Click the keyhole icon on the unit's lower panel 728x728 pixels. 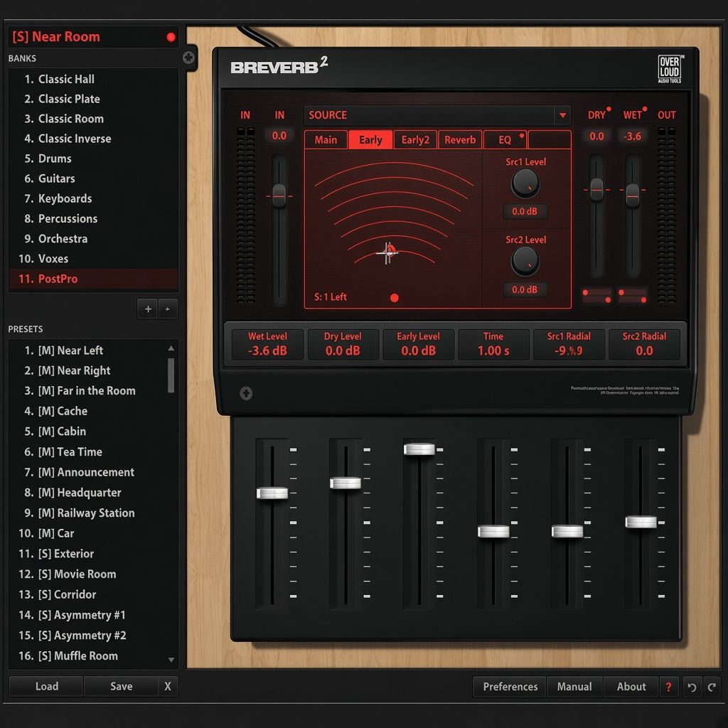tap(246, 393)
